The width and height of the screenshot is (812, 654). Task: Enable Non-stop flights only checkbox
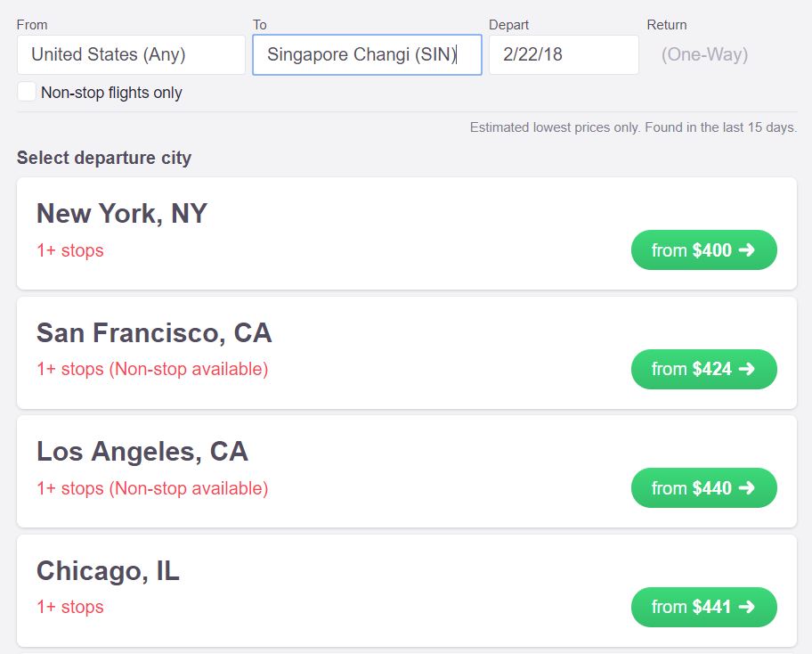point(27,92)
